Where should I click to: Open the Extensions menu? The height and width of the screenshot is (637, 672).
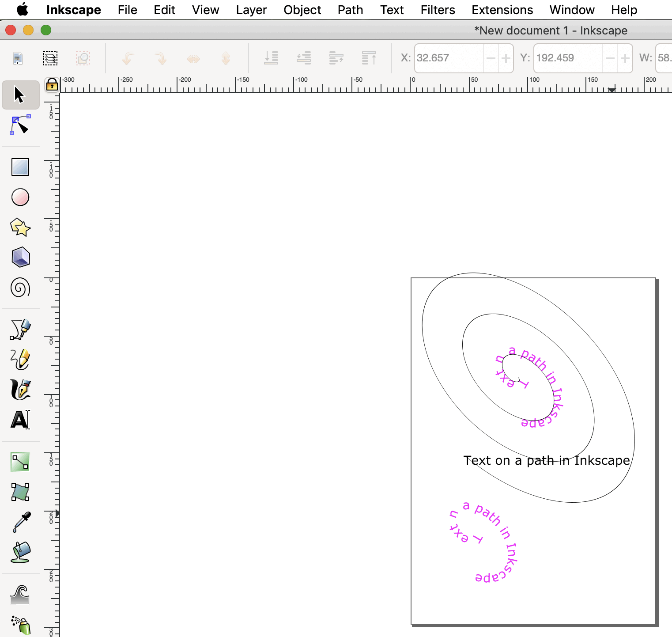(x=502, y=10)
